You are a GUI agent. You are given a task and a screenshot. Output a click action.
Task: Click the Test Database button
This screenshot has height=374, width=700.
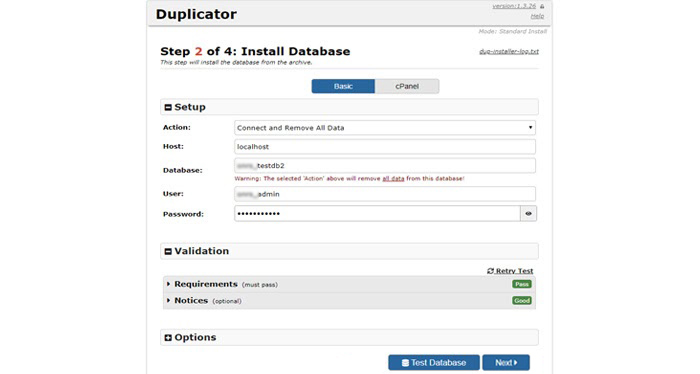(434, 362)
